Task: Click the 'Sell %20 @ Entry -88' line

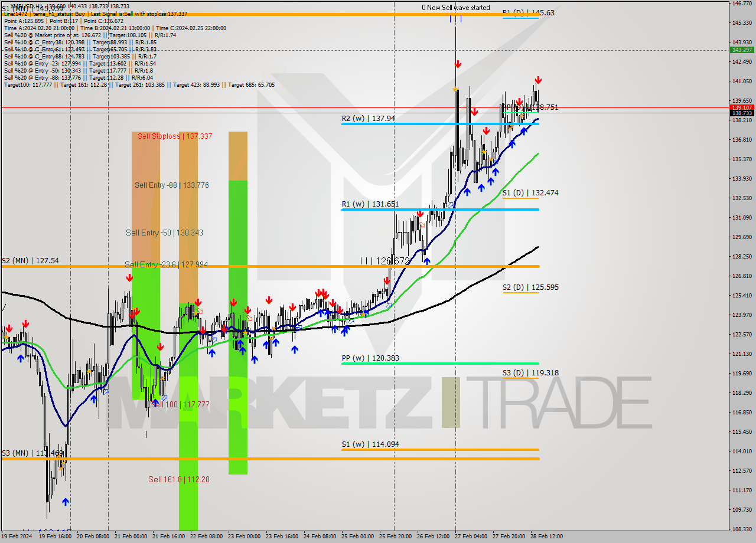Action: (x=79, y=77)
